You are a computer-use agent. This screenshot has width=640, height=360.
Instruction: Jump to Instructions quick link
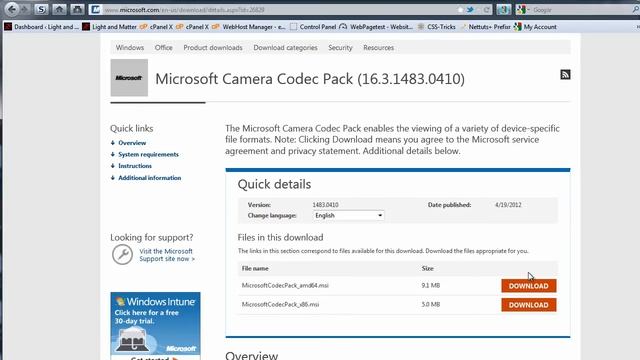(135, 166)
